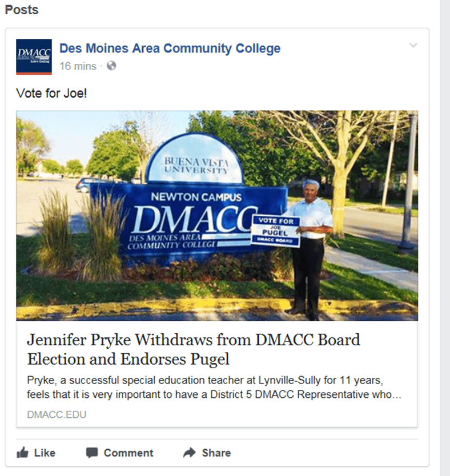Click the Vote For Joe Pugel sign in photo

pos(275,231)
